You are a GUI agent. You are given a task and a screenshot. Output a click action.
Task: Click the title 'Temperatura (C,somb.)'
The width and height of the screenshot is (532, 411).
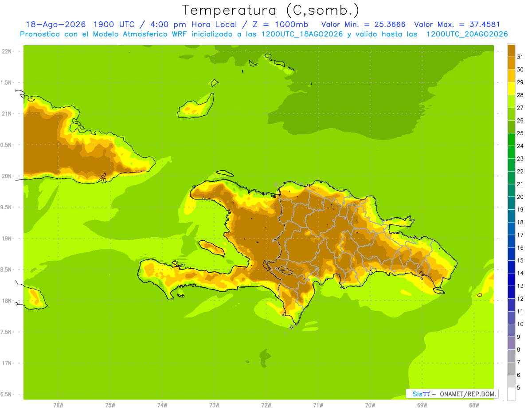click(270, 10)
